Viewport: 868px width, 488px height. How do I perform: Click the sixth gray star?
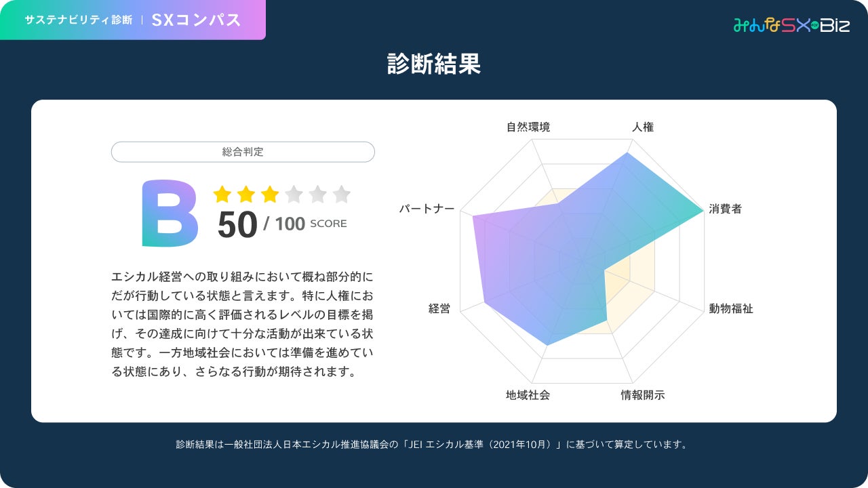click(x=342, y=195)
